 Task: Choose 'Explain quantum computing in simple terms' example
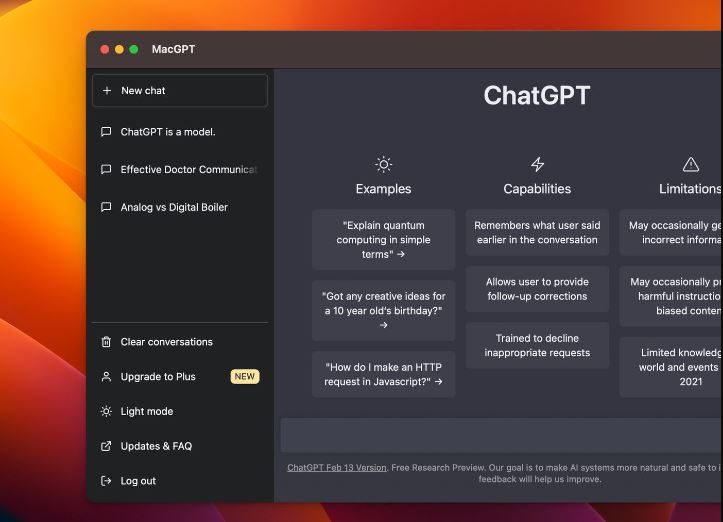tap(384, 240)
